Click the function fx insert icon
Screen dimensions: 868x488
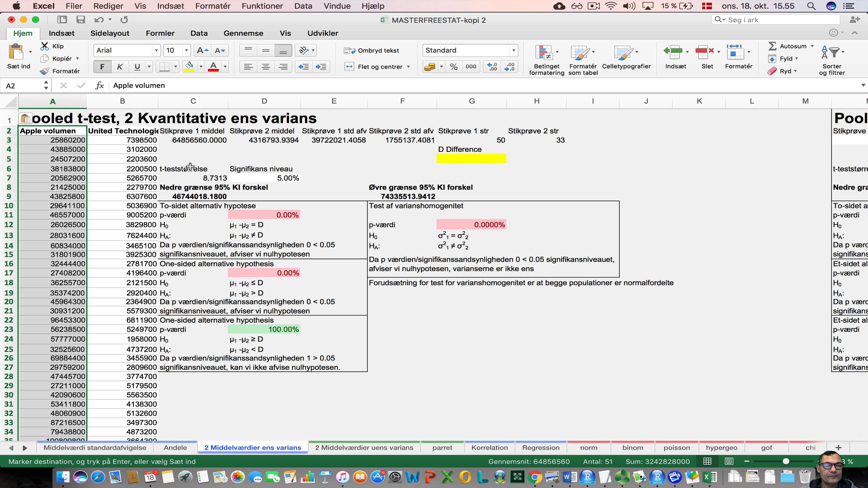coord(99,85)
